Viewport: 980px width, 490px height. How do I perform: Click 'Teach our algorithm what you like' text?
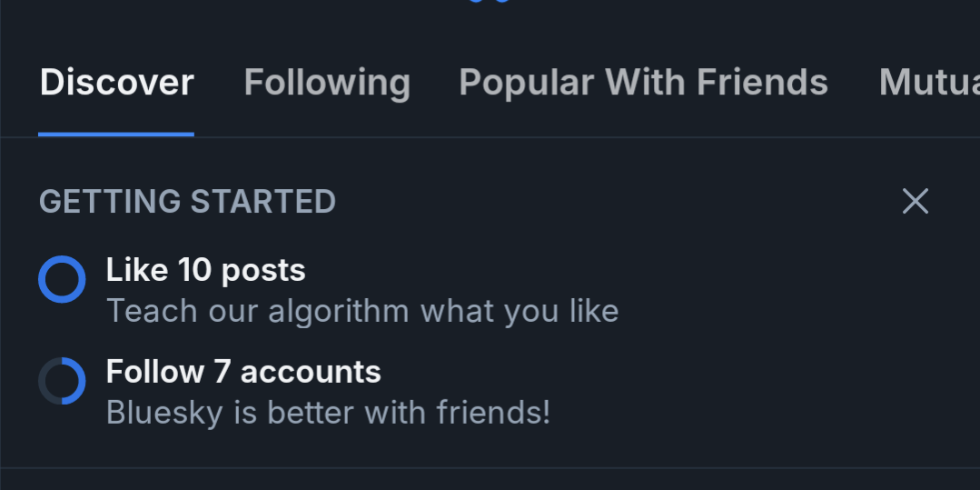pos(362,311)
